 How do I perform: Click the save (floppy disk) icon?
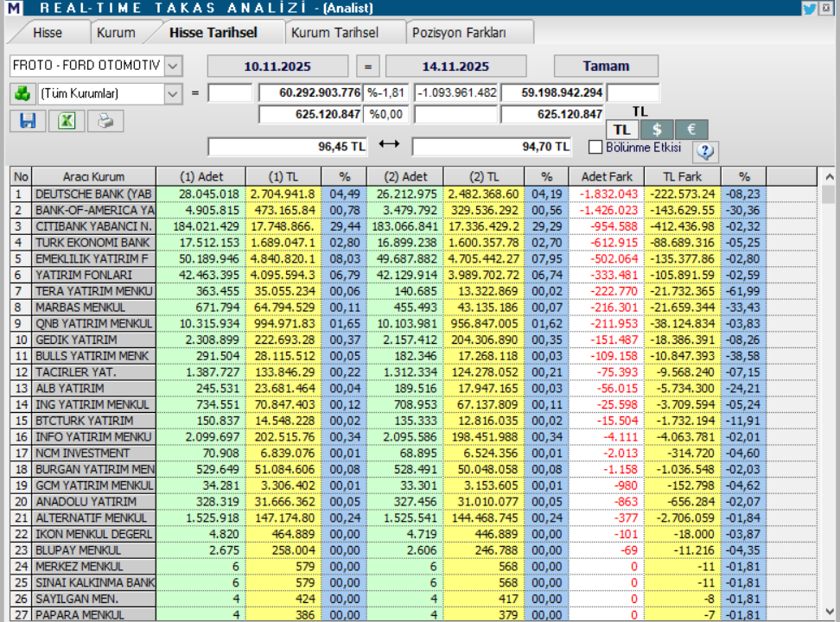click(28, 121)
